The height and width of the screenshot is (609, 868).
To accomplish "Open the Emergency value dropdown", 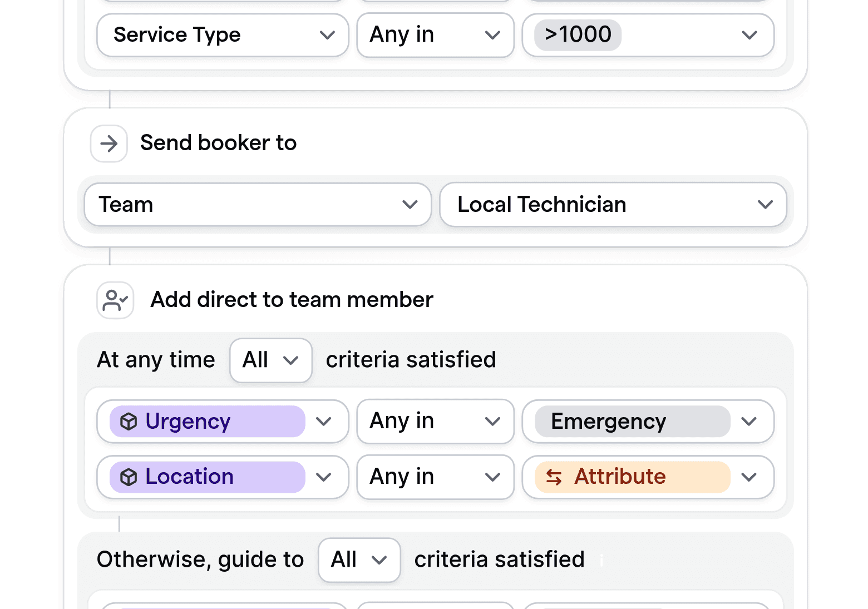I will pos(749,422).
